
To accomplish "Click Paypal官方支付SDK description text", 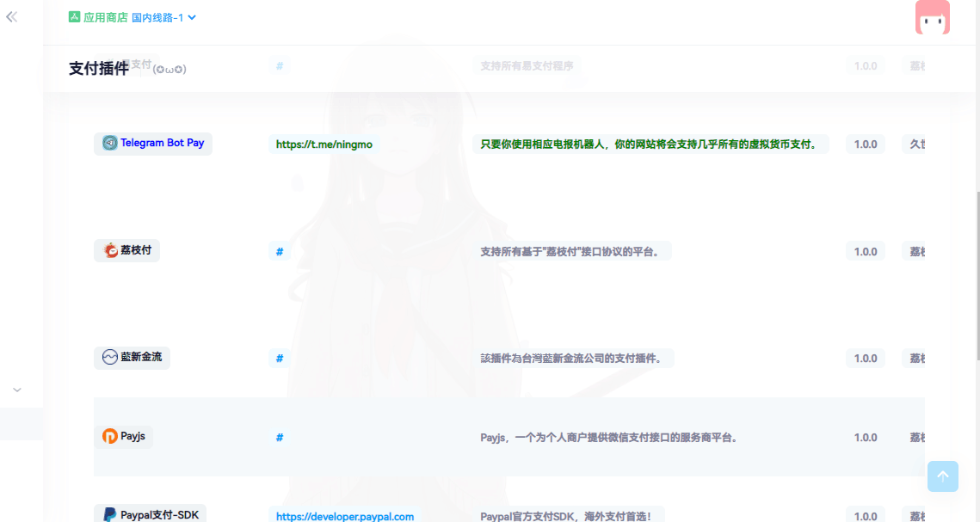I will click(568, 516).
